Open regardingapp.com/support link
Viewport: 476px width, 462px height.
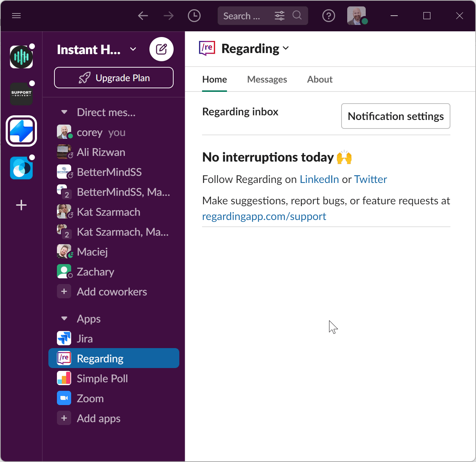point(264,216)
